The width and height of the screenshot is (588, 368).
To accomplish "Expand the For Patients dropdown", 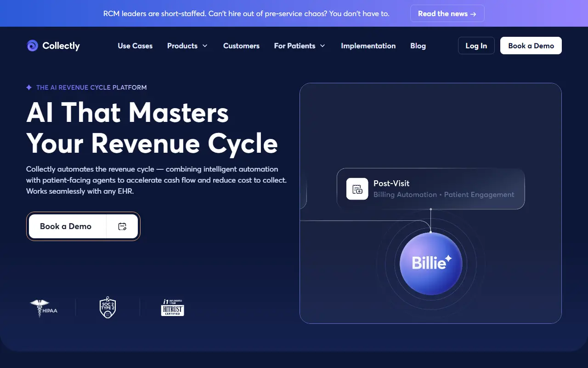I will [x=300, y=46].
